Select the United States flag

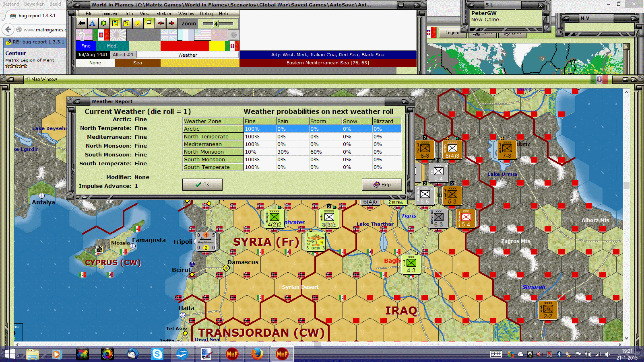[202, 35]
